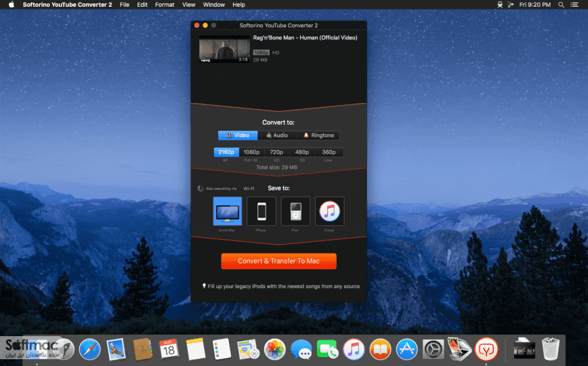Choose iPhone as save destination
The width and height of the screenshot is (588, 366).
(261, 211)
